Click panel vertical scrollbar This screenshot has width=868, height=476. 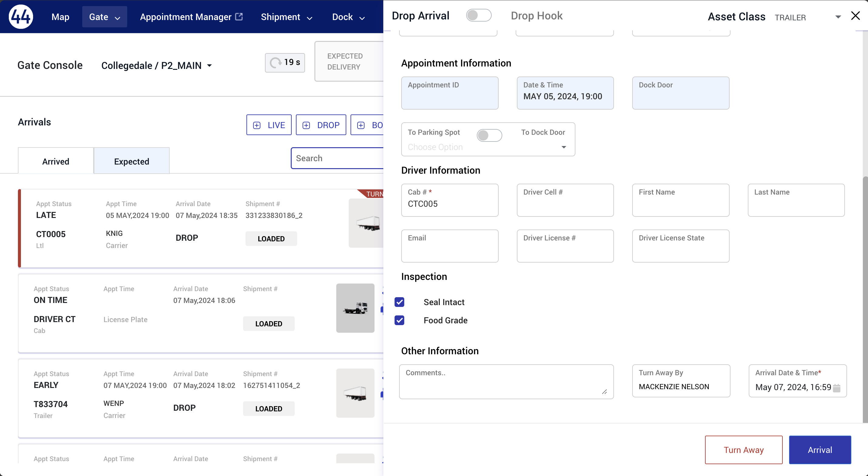pyautogui.click(x=865, y=299)
